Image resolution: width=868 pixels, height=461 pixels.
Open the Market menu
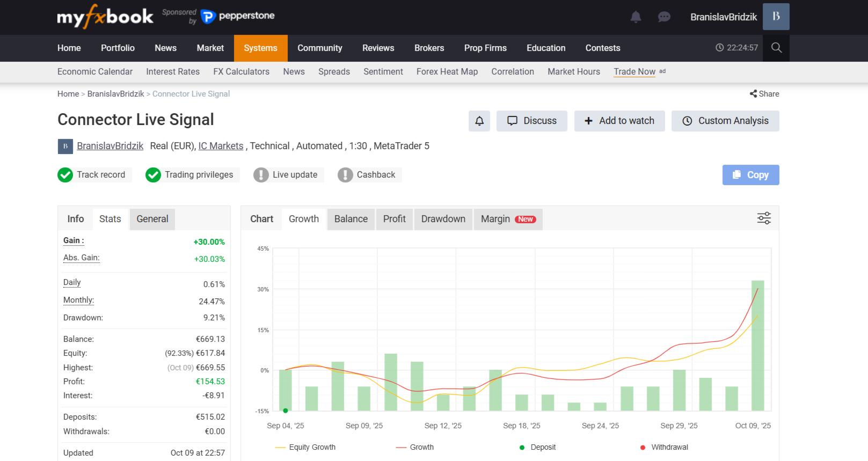210,48
